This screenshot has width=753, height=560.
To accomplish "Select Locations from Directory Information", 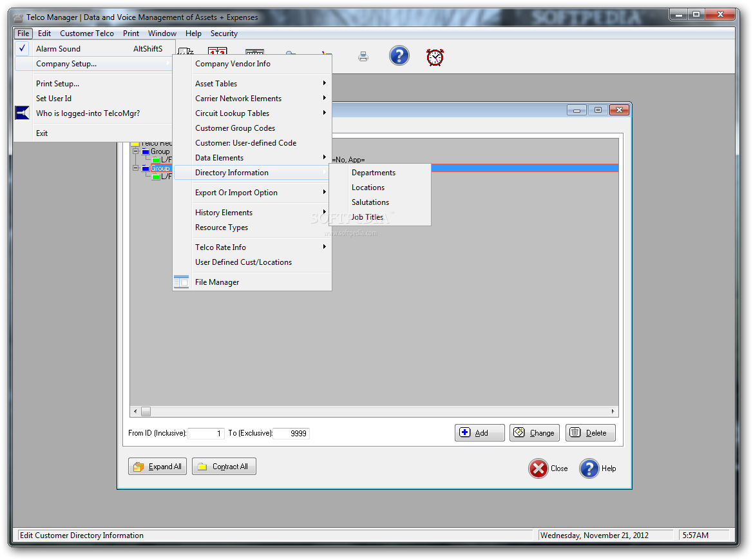I will click(x=380, y=188).
